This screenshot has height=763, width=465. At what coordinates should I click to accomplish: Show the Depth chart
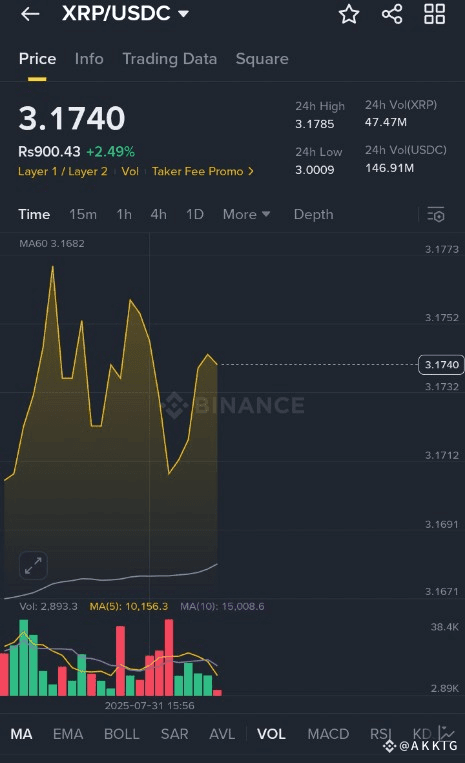coord(313,214)
